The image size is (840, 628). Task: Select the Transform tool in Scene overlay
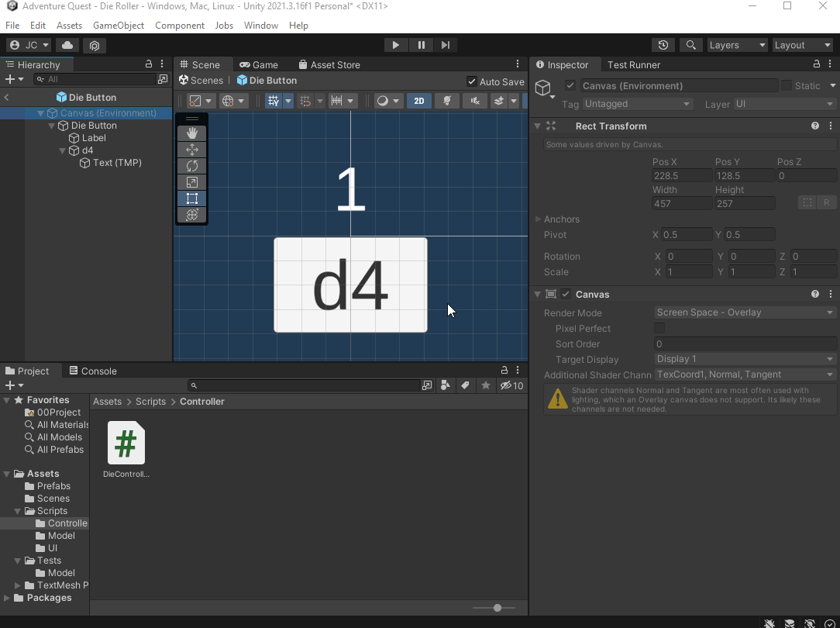click(x=191, y=215)
